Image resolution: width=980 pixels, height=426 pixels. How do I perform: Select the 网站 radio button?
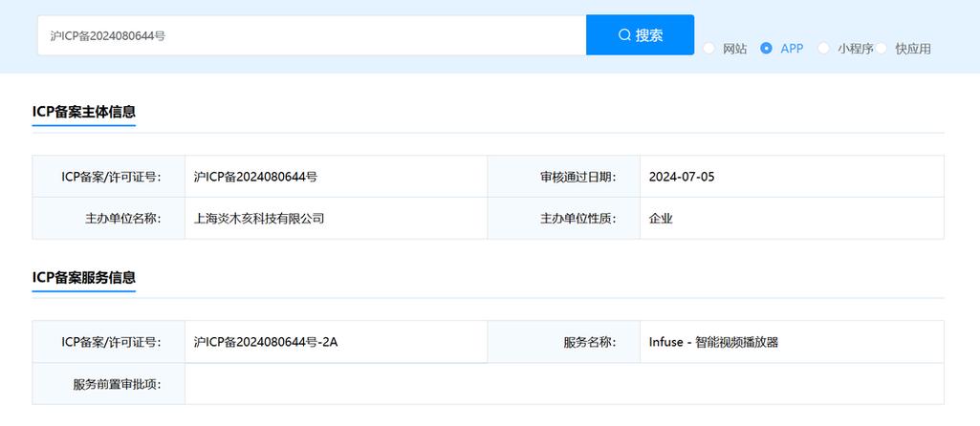click(x=709, y=49)
